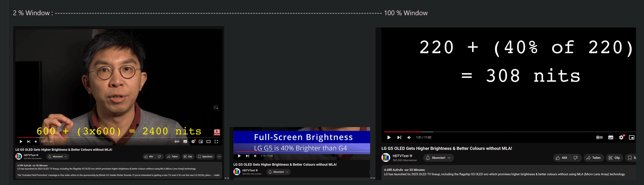Open settings gear in the 0:59 player
644x185 pixels.
193,141
